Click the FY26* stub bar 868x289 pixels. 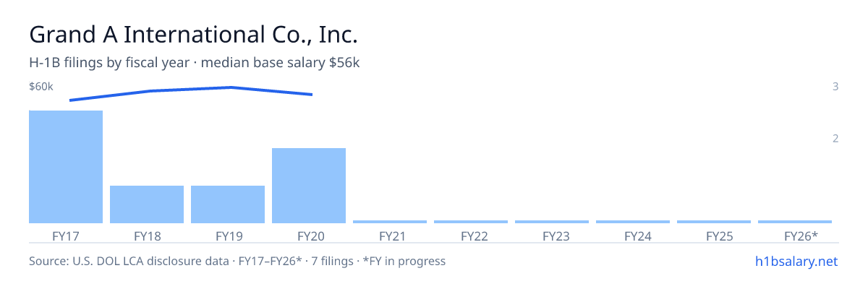pyautogui.click(x=795, y=222)
